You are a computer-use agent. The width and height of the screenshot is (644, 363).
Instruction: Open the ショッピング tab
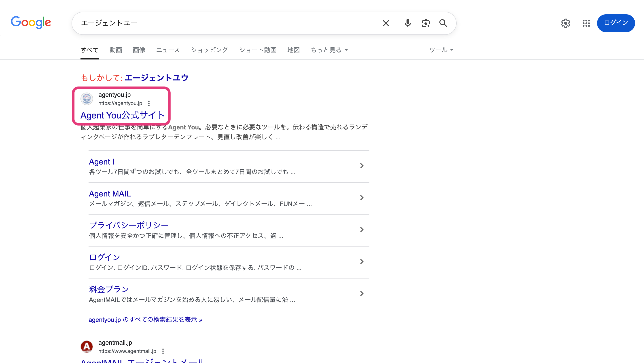(x=210, y=50)
